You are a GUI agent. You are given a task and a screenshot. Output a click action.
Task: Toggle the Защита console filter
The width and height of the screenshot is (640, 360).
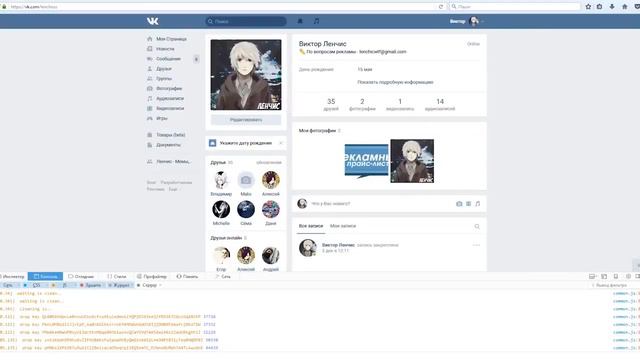[91, 285]
